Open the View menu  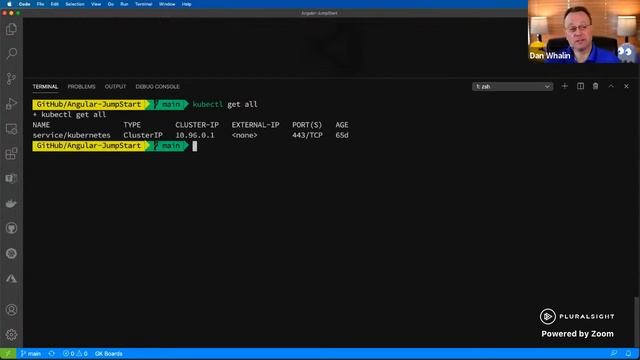[x=96, y=4]
